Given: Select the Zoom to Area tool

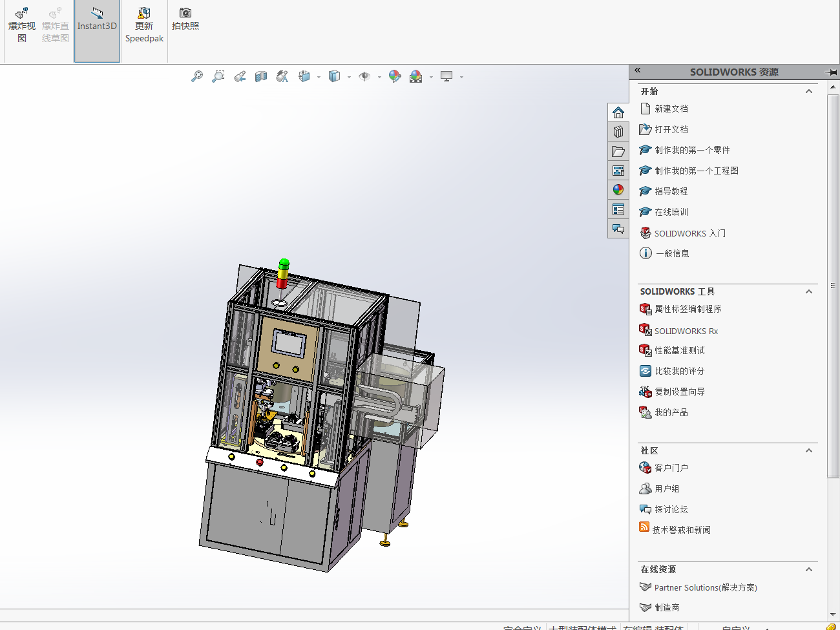Looking at the screenshot, I should click(218, 76).
